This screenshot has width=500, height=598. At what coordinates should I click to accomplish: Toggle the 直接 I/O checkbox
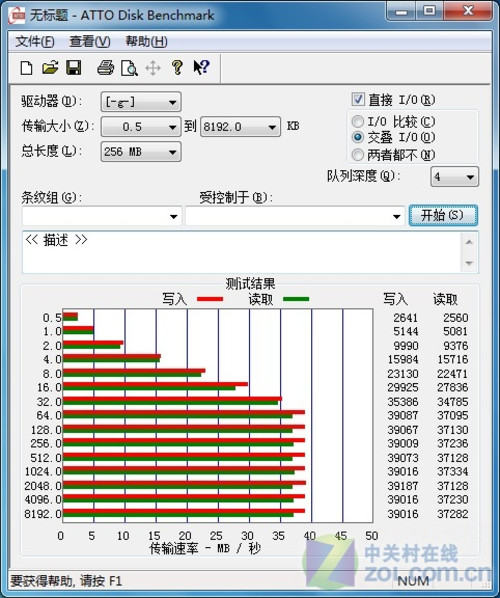click(x=358, y=100)
